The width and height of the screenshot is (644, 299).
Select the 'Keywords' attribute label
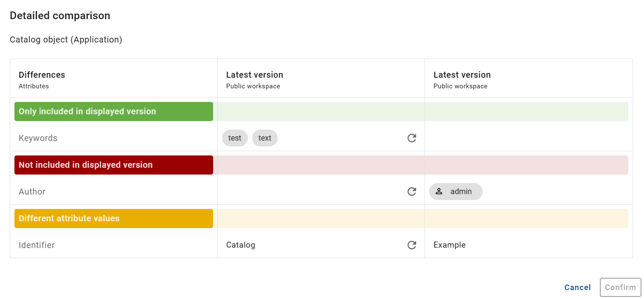point(38,138)
